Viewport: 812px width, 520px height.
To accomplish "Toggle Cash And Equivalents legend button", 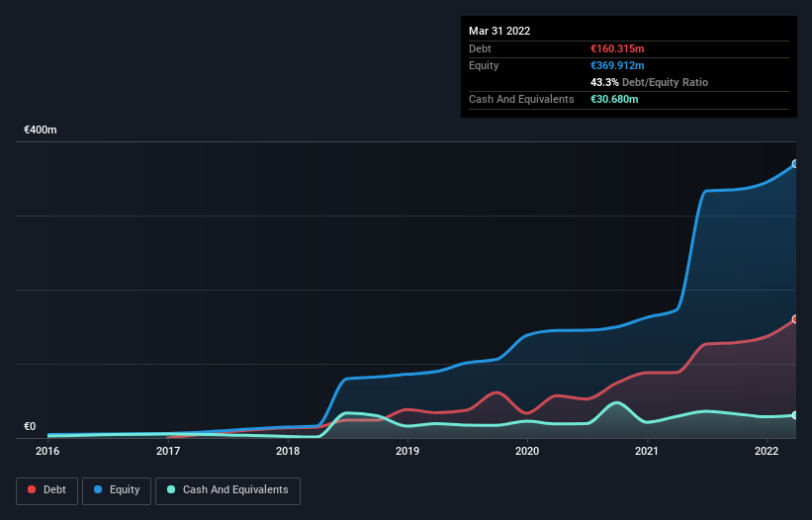I will pyautogui.click(x=227, y=490).
